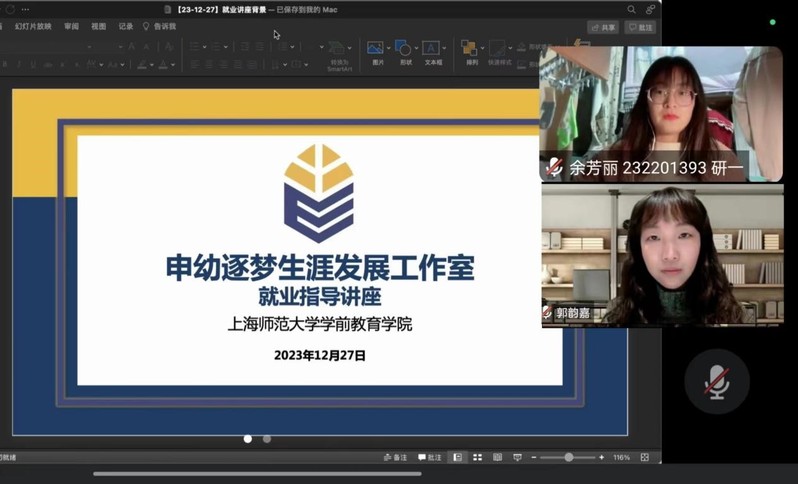Open 批注 comments button at top right

tap(640, 27)
